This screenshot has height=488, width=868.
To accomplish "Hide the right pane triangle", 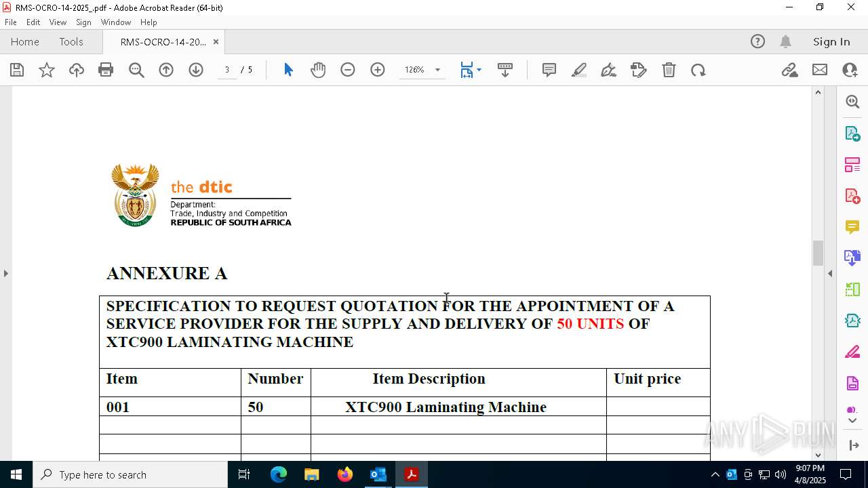I will [x=830, y=273].
